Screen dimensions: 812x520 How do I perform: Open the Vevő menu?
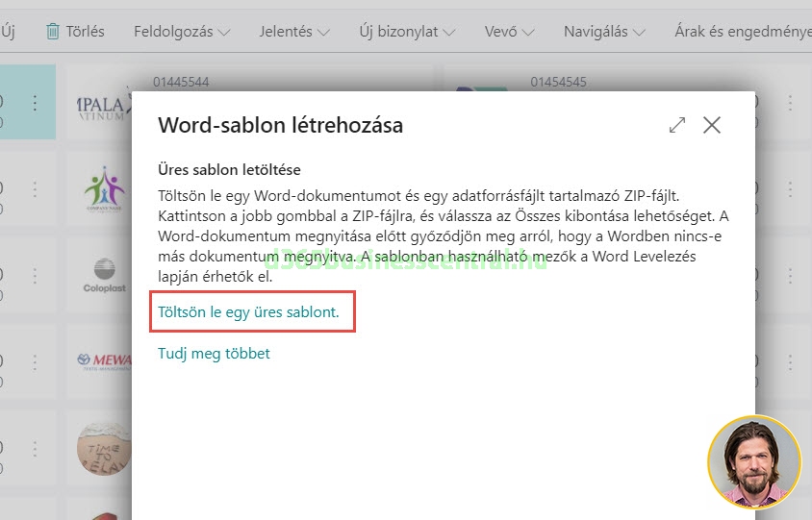coord(510,32)
